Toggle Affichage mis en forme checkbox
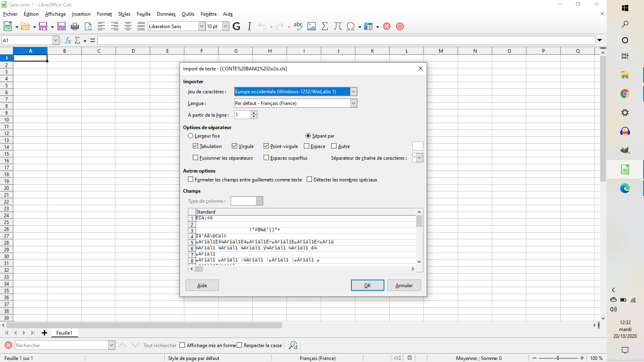The width and height of the screenshot is (644, 362). (182, 345)
